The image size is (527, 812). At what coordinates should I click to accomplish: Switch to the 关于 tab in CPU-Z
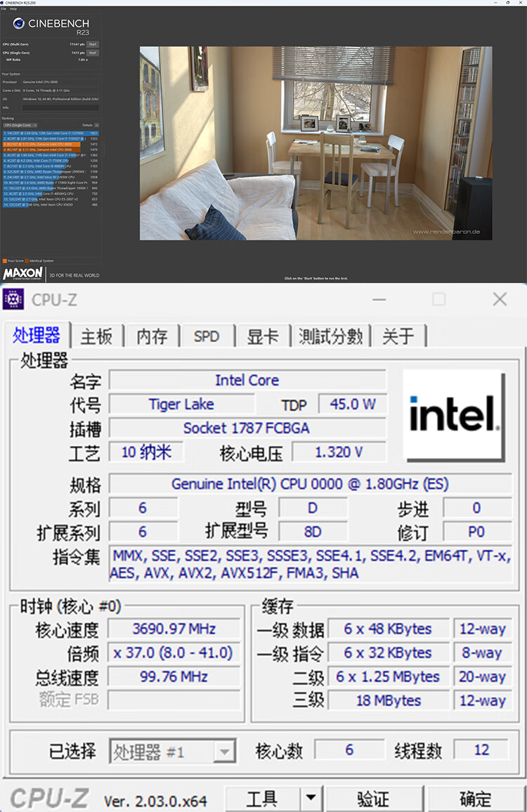[398, 336]
